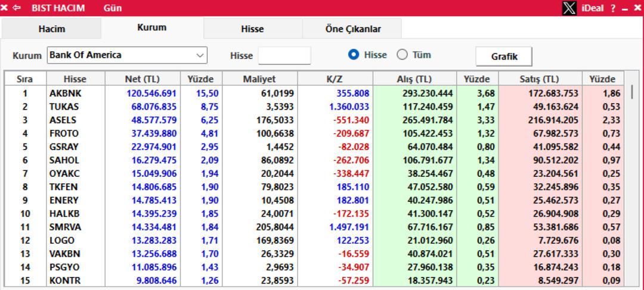Click the K/Z value 185.110

[353, 187]
